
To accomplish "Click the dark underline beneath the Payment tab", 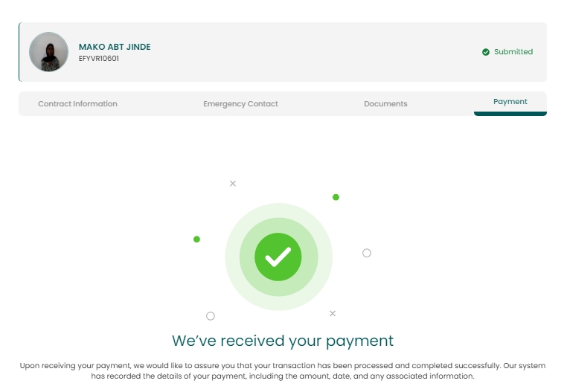I will point(510,114).
